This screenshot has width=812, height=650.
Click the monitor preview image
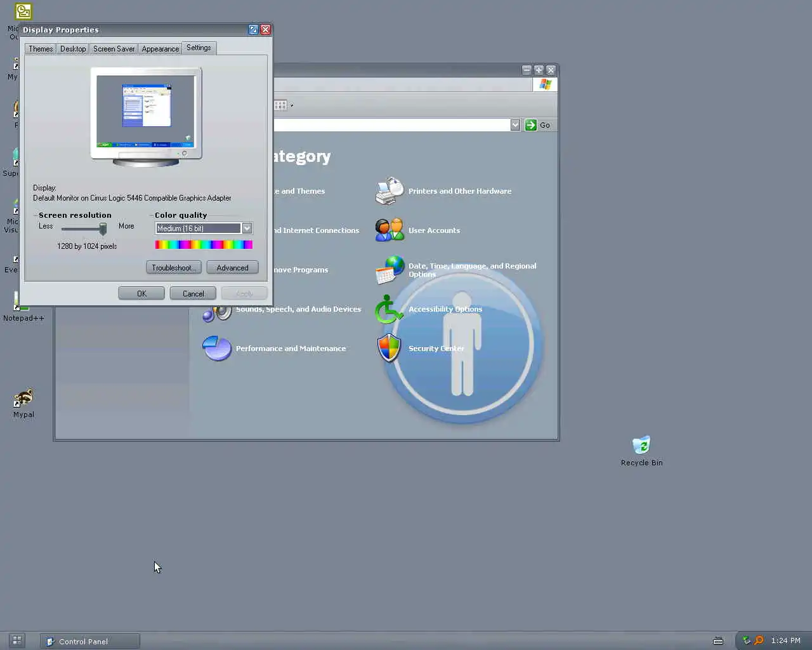[146, 117]
